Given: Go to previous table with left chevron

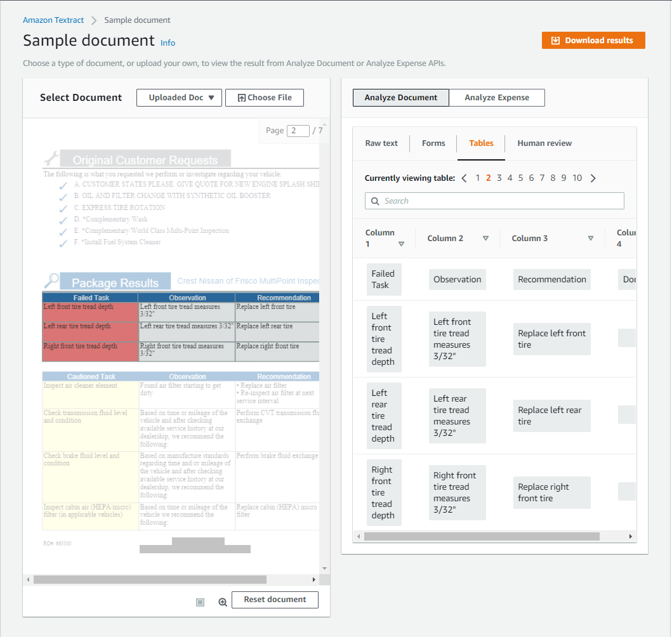Looking at the screenshot, I should [x=464, y=178].
